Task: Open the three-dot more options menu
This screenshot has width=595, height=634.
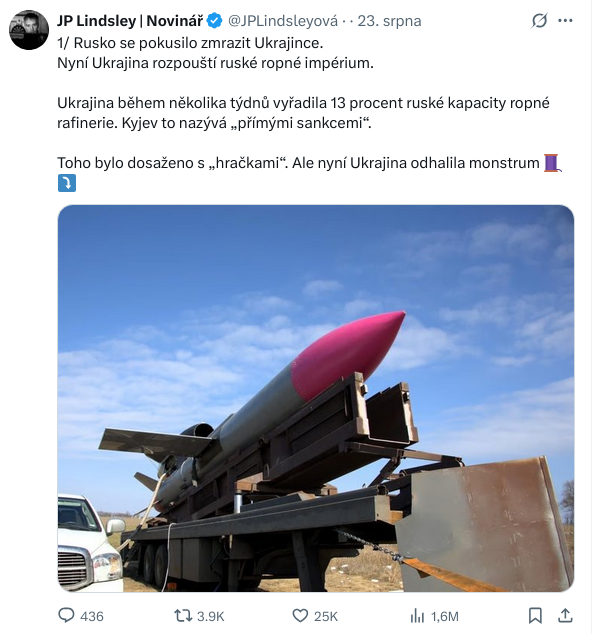Action: click(x=565, y=21)
